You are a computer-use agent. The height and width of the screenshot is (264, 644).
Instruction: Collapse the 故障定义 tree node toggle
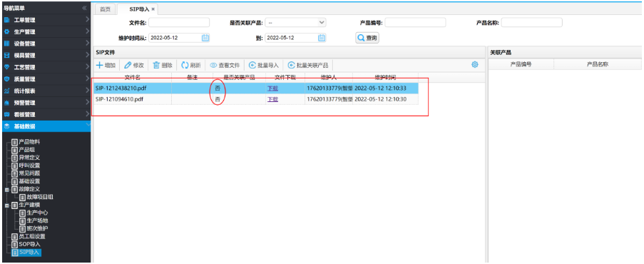(6, 190)
